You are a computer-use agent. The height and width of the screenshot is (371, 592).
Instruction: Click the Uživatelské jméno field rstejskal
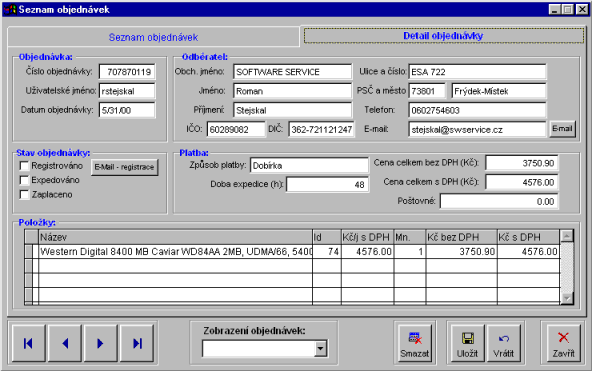[x=127, y=91]
